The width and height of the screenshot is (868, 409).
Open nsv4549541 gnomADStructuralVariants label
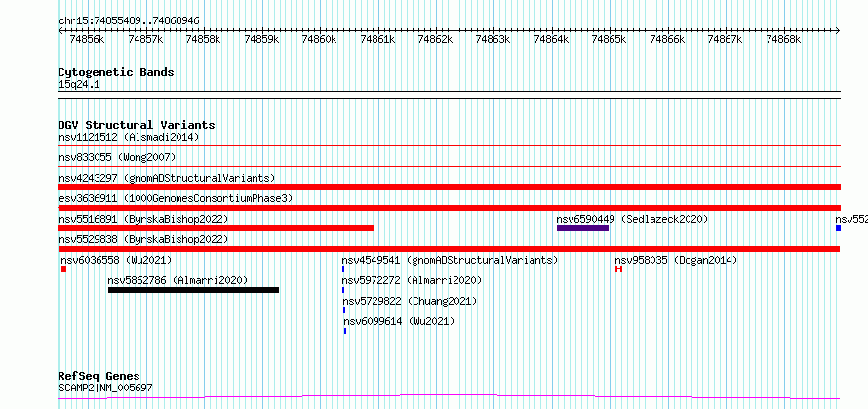tap(450, 260)
